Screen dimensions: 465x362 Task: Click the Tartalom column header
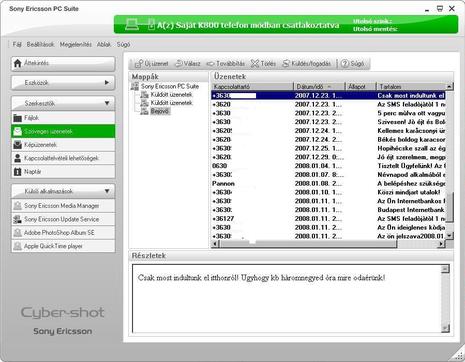pos(411,86)
